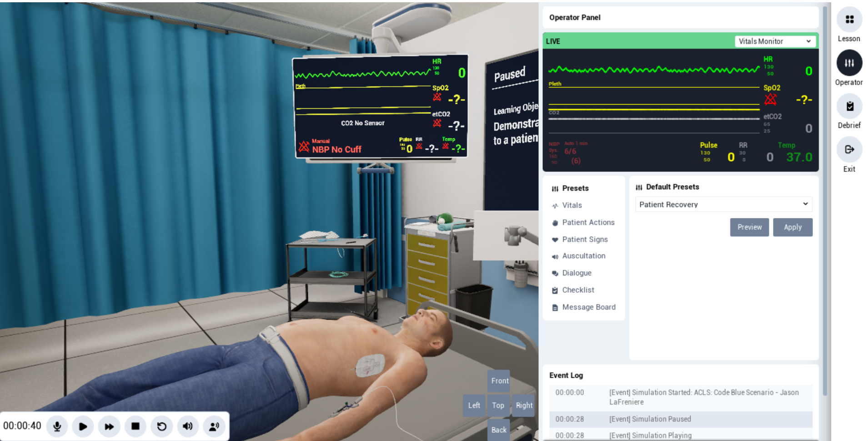Select the Auscultation preset category
Viewport: 868px width, 441px height.
(x=583, y=256)
